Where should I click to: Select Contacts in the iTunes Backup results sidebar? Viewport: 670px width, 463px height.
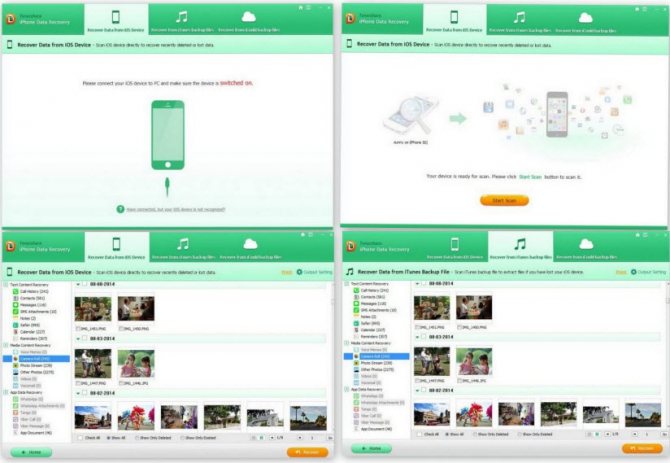click(x=370, y=297)
